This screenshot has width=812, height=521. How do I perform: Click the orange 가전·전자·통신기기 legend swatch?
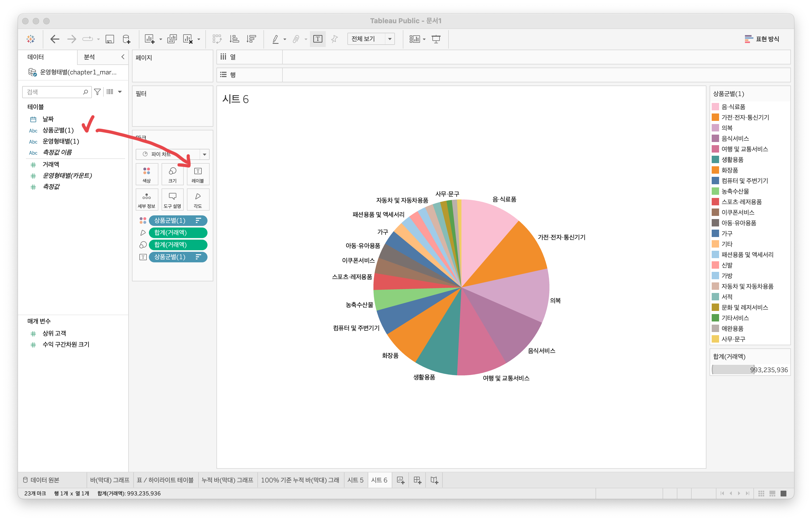[x=715, y=117]
